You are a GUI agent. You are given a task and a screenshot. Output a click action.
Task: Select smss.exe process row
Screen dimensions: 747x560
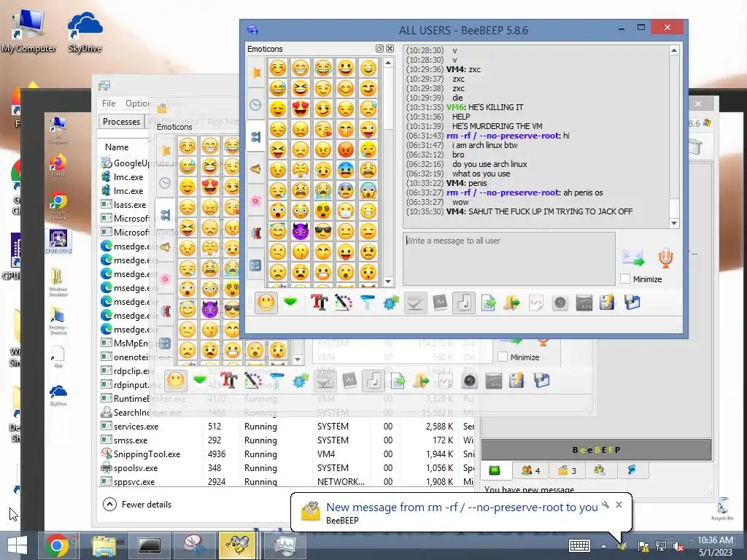point(286,440)
